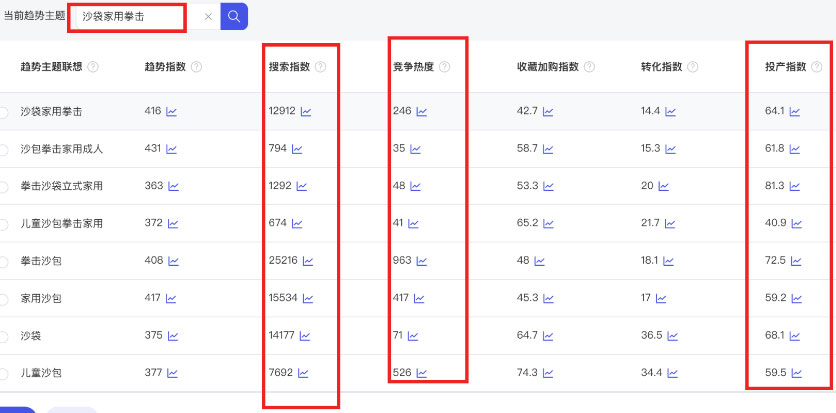Open help icon next to 转化指数
The width and height of the screenshot is (836, 413).
pyautogui.click(x=693, y=67)
